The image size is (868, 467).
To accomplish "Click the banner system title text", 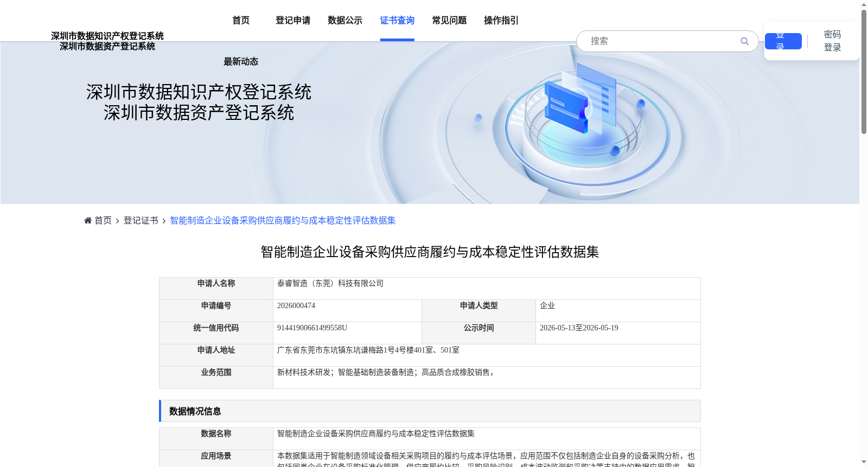I will click(x=199, y=103).
